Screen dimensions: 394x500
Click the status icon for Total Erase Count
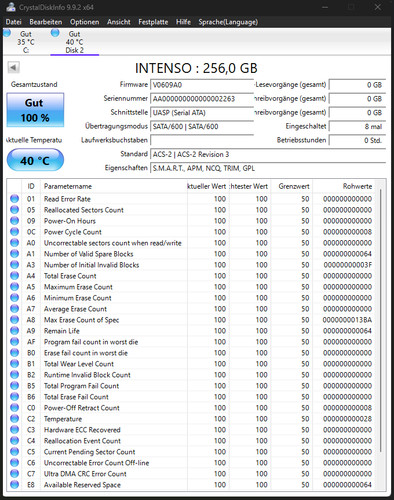[x=14, y=276]
